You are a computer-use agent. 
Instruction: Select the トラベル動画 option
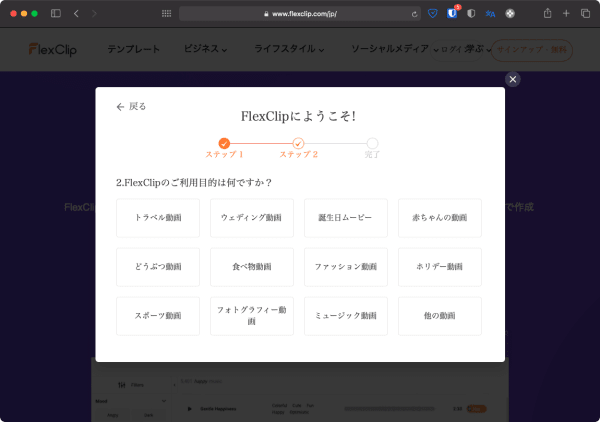coord(158,218)
